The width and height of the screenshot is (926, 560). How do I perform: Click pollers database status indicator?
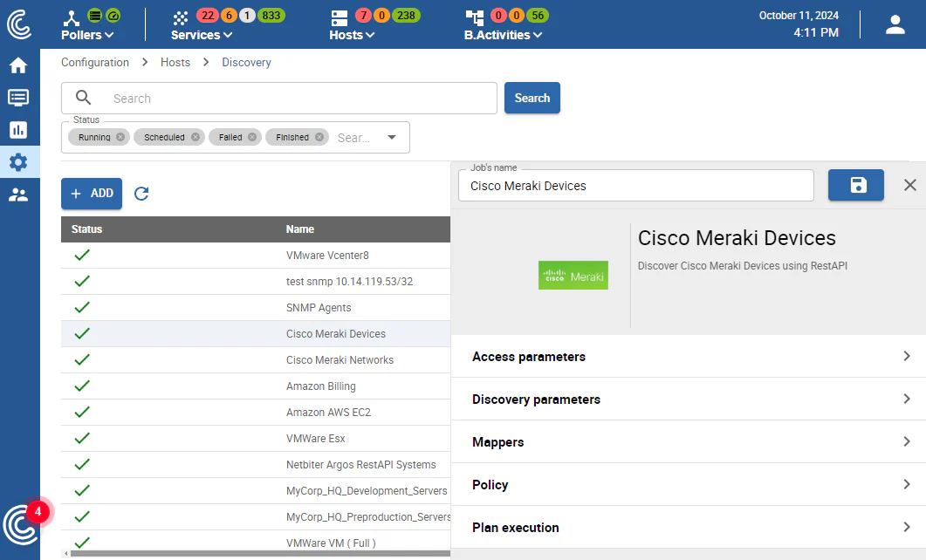click(x=94, y=16)
